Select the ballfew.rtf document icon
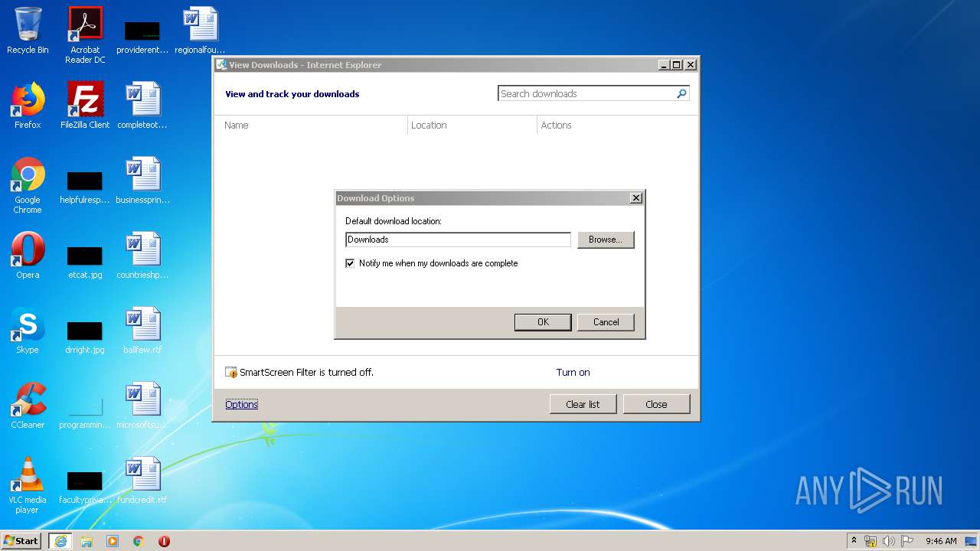This screenshot has width=980, height=551. click(x=142, y=331)
